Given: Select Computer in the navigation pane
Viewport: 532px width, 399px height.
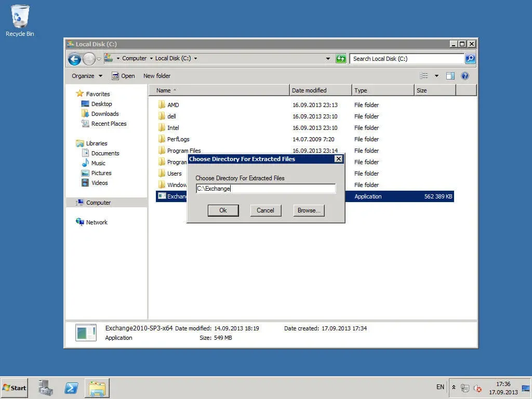Looking at the screenshot, I should [x=98, y=203].
